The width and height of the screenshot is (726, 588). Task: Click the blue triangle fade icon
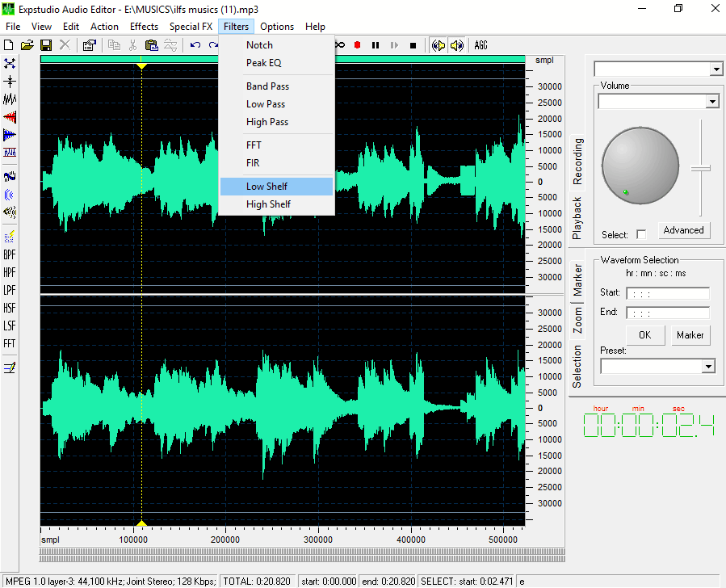click(10, 135)
